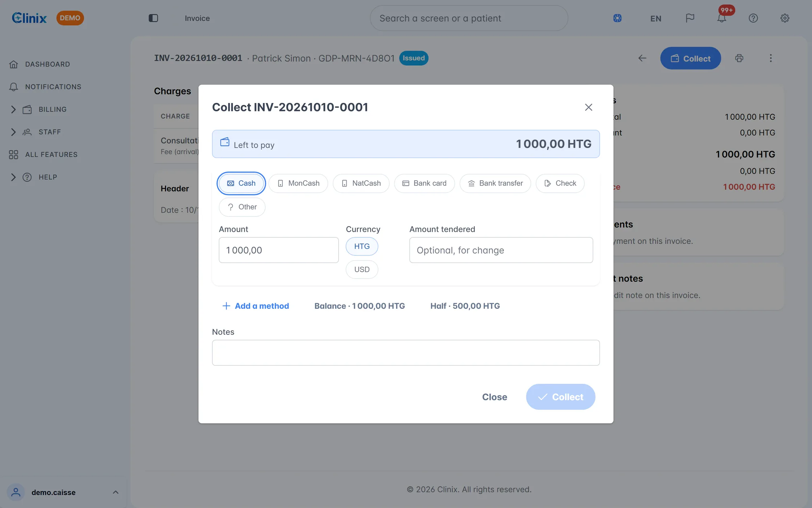
Task: Click the print invoice icon
Action: (739, 58)
